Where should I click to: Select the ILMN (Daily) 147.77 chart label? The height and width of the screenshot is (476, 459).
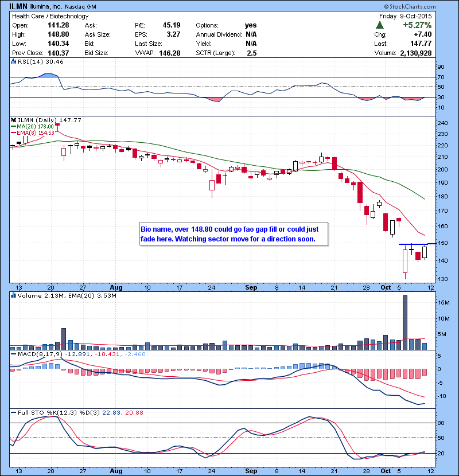(49, 120)
